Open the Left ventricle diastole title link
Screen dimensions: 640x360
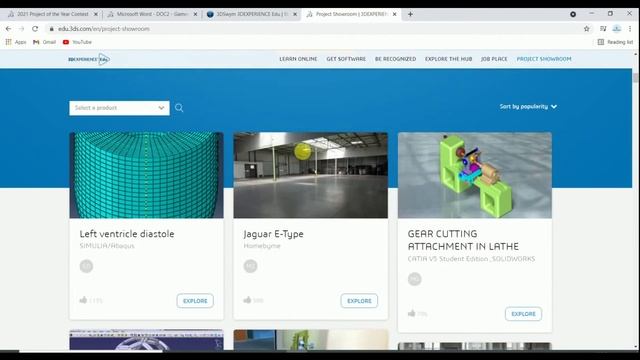[x=127, y=234]
